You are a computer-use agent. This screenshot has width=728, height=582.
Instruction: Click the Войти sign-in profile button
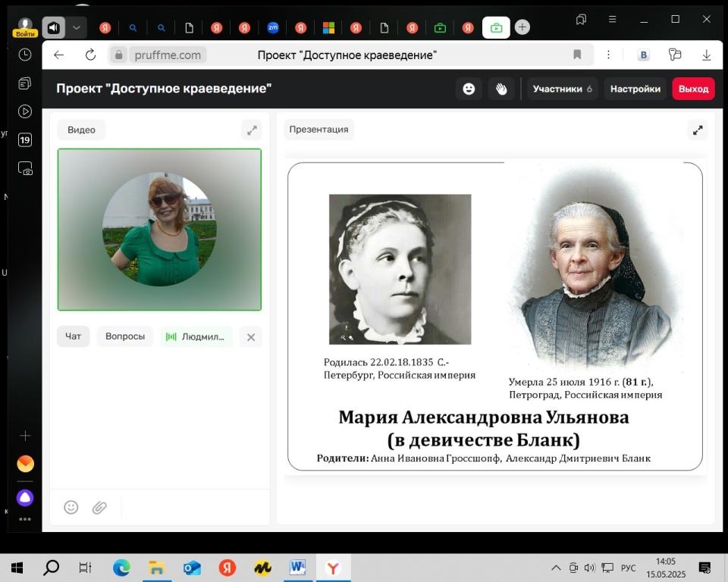pyautogui.click(x=25, y=27)
